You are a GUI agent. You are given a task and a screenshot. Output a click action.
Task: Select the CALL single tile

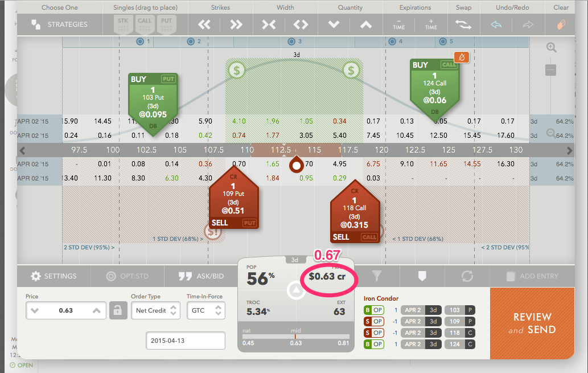tap(145, 24)
